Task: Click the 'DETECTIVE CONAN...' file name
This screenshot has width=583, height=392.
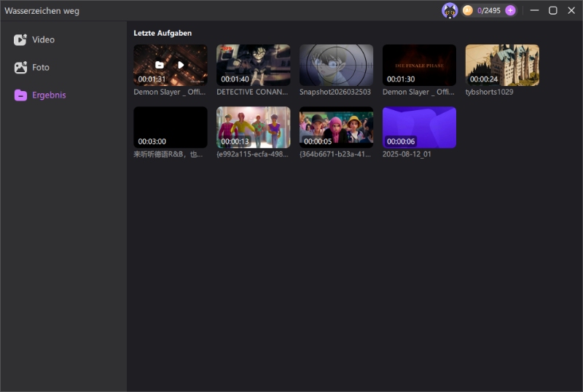Action: 252,92
